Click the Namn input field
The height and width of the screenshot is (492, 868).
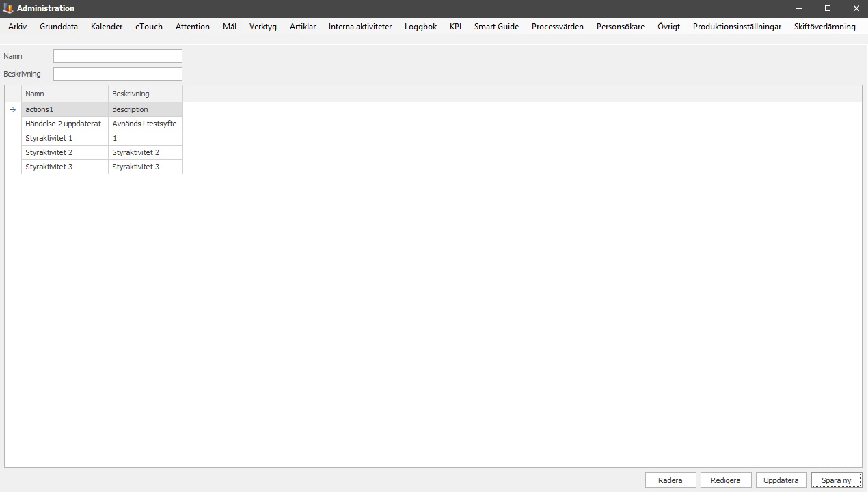tap(118, 56)
